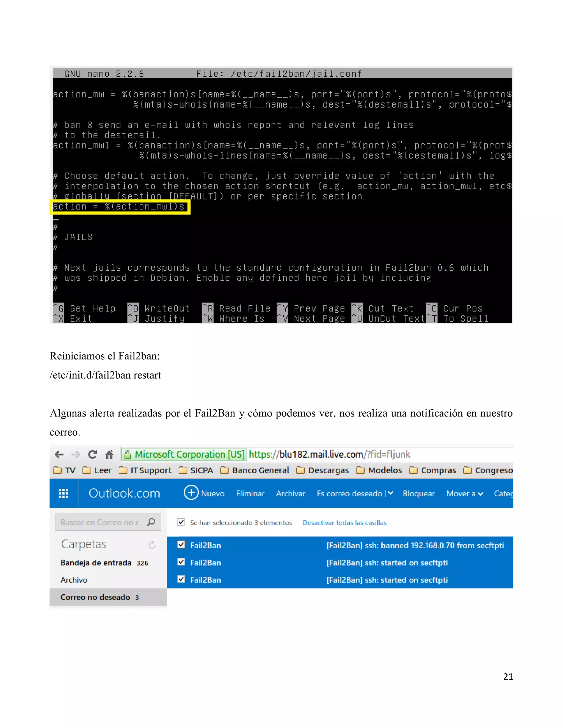The width and height of the screenshot is (563, 728).
Task: Click the Carpetas heading
Action: pyautogui.click(x=83, y=544)
